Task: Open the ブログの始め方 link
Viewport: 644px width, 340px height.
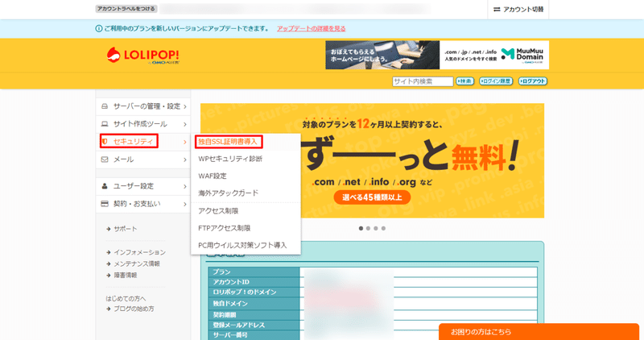Action: (134, 309)
